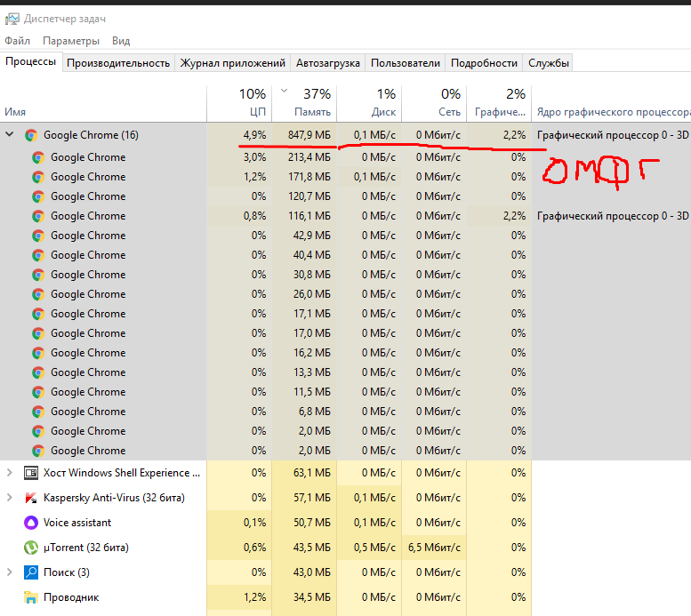
Task: Expand the Kaspersky Anti-Virus process group
Action: (10, 498)
